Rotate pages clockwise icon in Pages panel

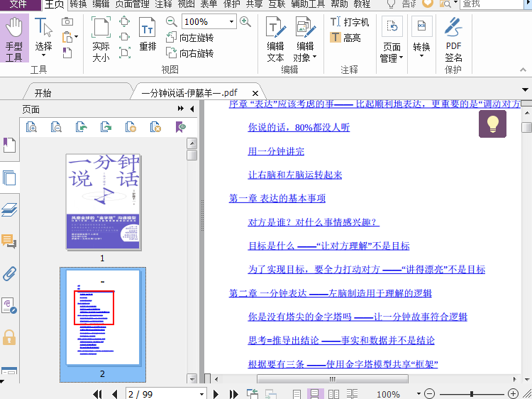(106, 127)
